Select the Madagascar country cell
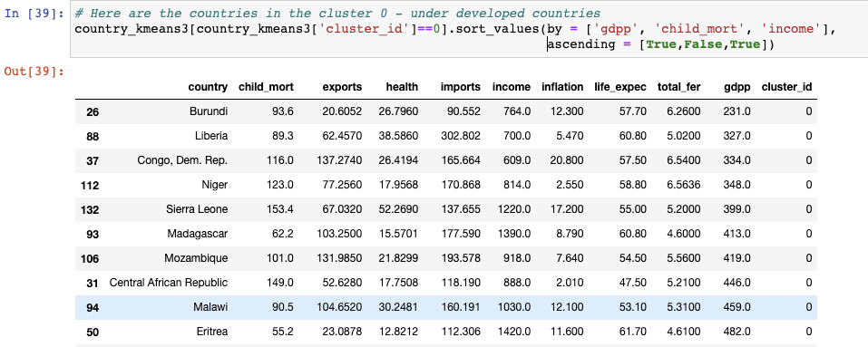This screenshot has height=347, width=868. (x=198, y=233)
